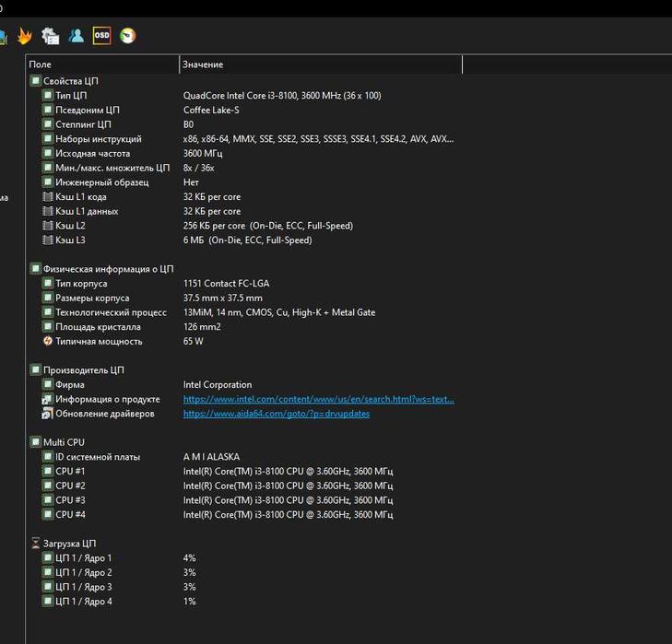Image resolution: width=672 pixels, height=644 pixels.
Task: Click the cache icon beside Кэш L3
Action: [x=48, y=240]
